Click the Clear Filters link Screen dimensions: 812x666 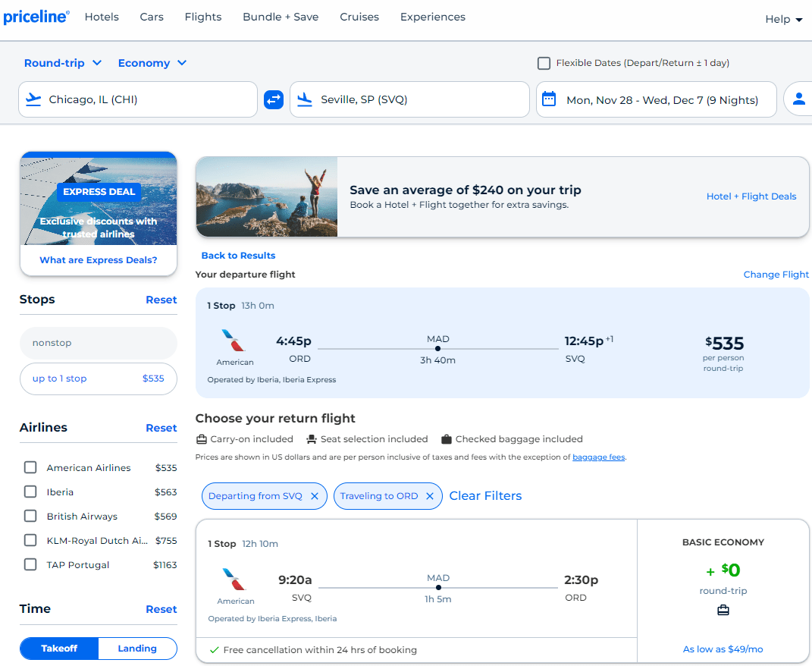[x=484, y=495]
